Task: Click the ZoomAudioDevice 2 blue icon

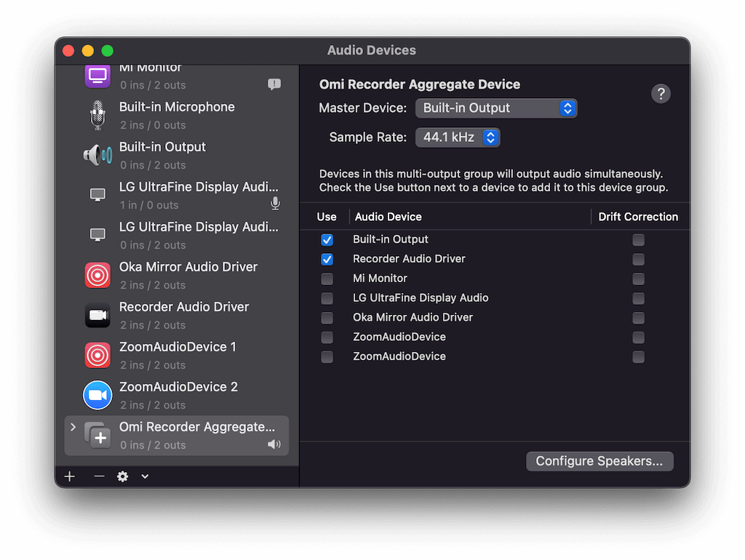Action: pyautogui.click(x=97, y=395)
